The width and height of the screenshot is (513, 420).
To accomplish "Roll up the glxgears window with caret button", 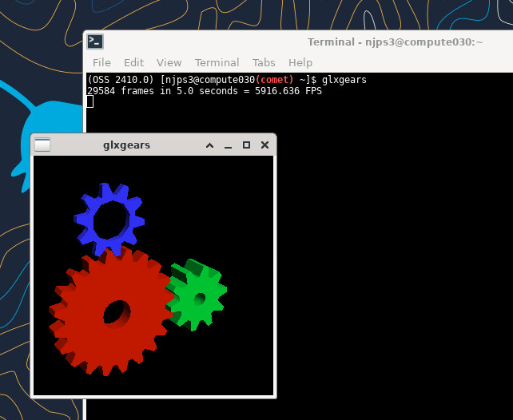I will click(x=209, y=145).
